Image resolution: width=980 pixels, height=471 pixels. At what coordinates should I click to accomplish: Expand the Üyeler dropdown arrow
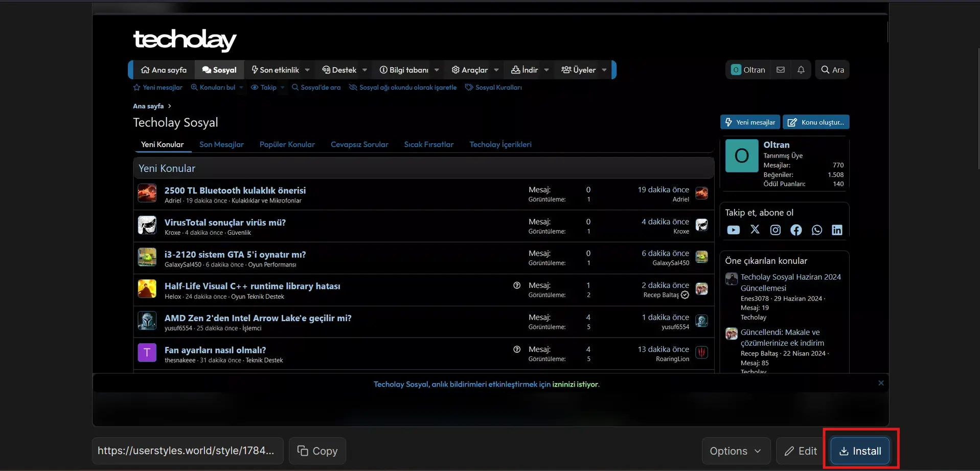tap(604, 70)
